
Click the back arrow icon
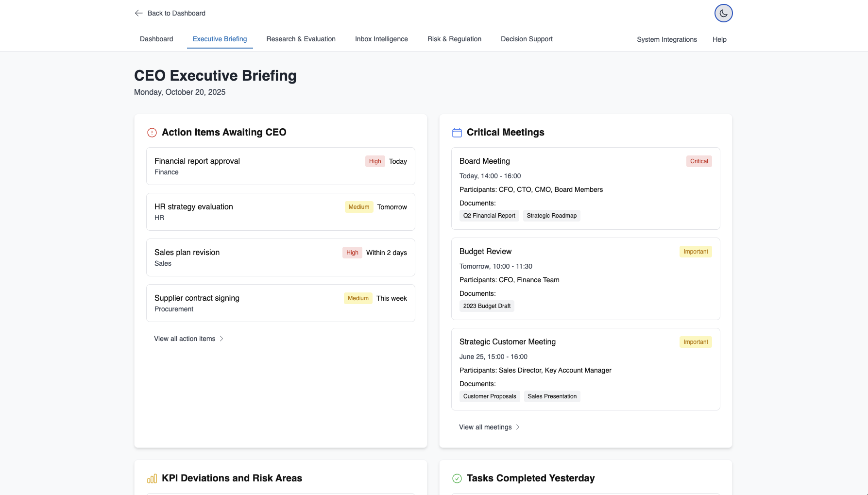point(138,13)
